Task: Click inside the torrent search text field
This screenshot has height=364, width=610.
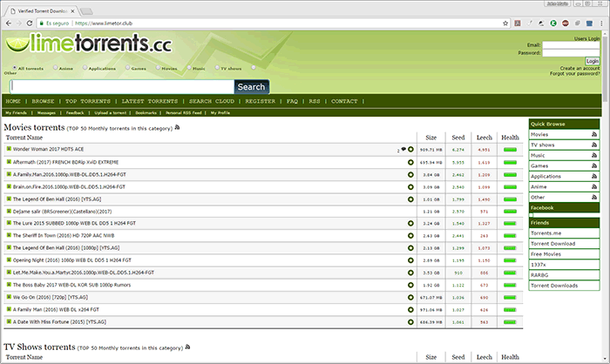Action: coord(122,87)
